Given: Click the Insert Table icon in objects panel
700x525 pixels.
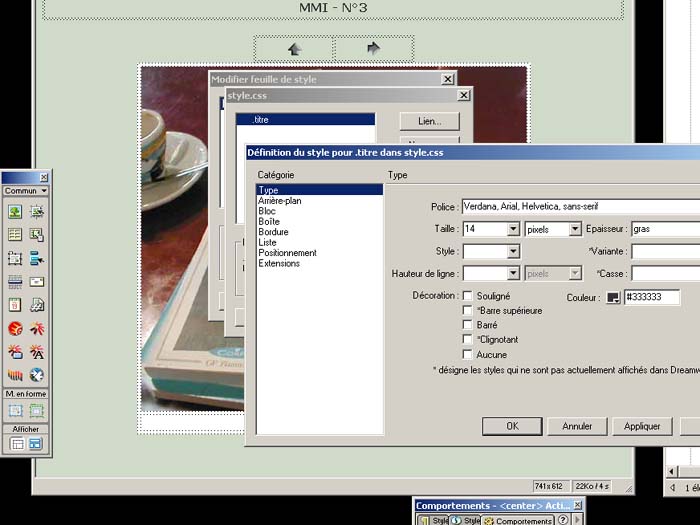Looking at the screenshot, I should pyautogui.click(x=16, y=235).
